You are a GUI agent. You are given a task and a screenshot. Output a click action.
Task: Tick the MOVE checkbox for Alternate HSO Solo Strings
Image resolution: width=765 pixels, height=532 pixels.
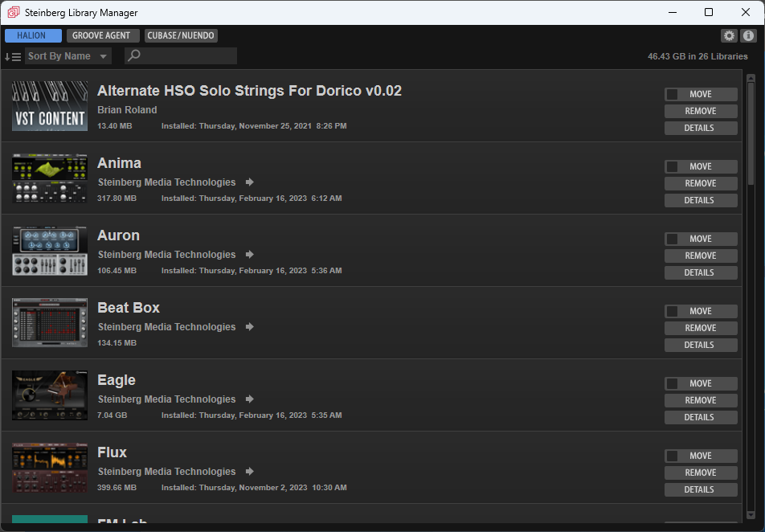point(673,94)
